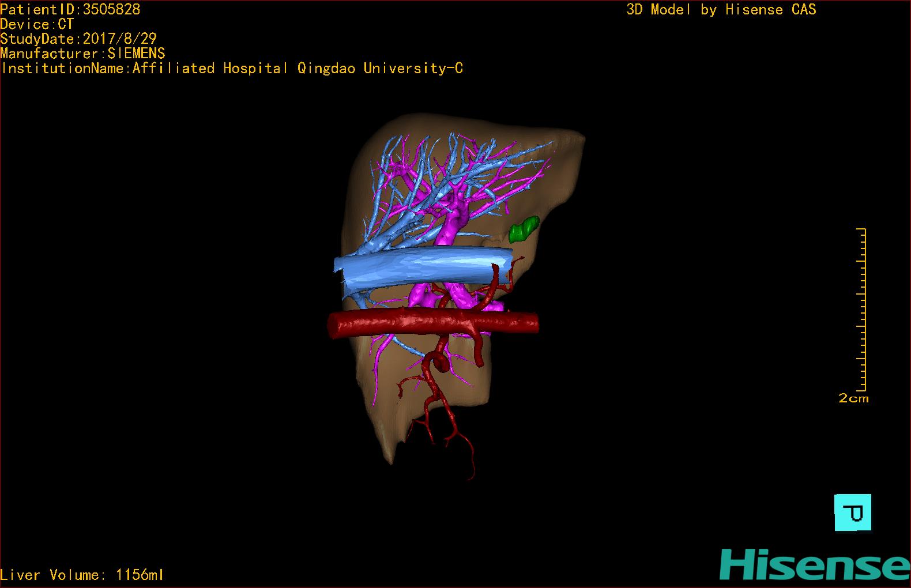Click the PatientID:3505828 text
The width and height of the screenshot is (911, 588).
pos(70,9)
